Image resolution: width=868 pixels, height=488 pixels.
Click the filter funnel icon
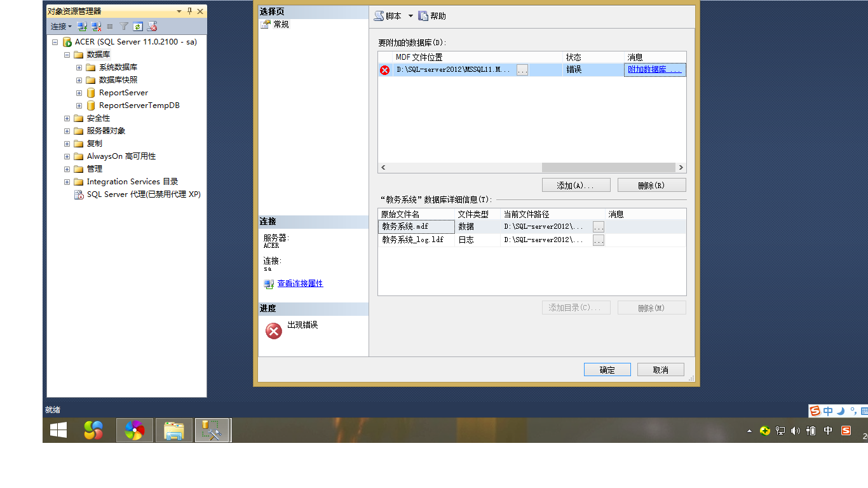pyautogui.click(x=124, y=27)
